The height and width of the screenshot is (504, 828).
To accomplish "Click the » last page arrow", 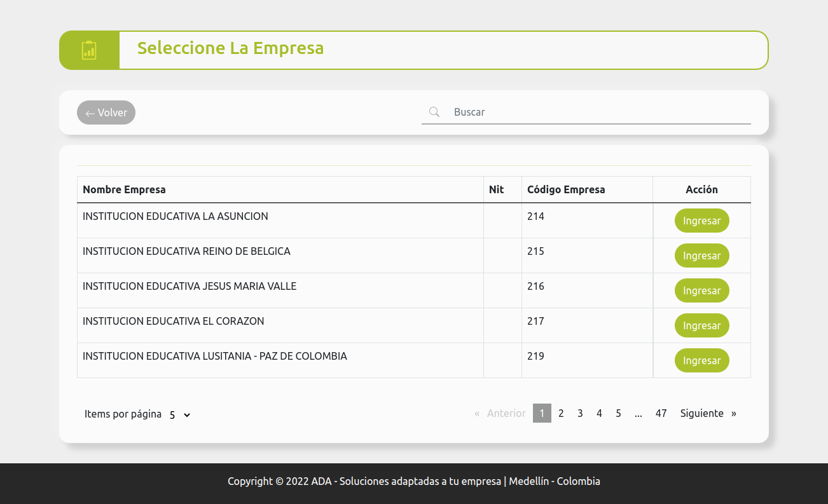I will (734, 413).
